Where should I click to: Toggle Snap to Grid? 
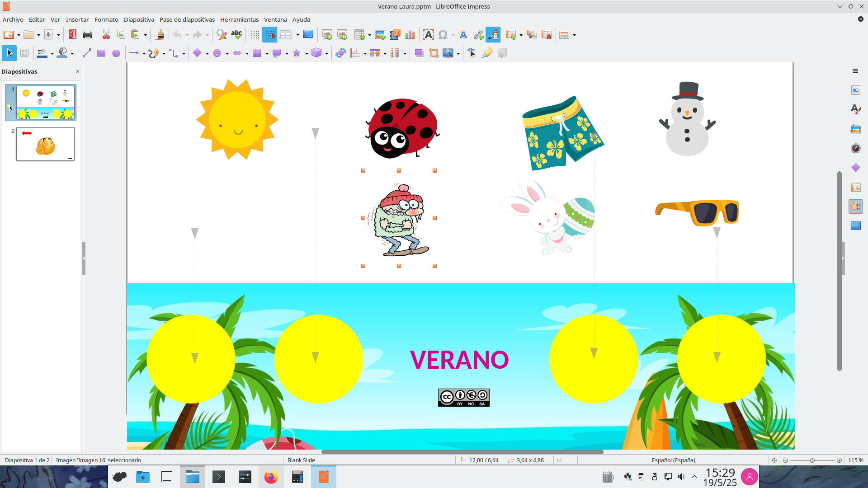(x=269, y=35)
